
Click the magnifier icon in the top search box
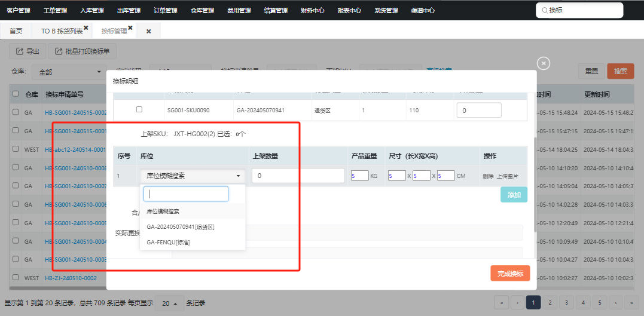tap(545, 11)
